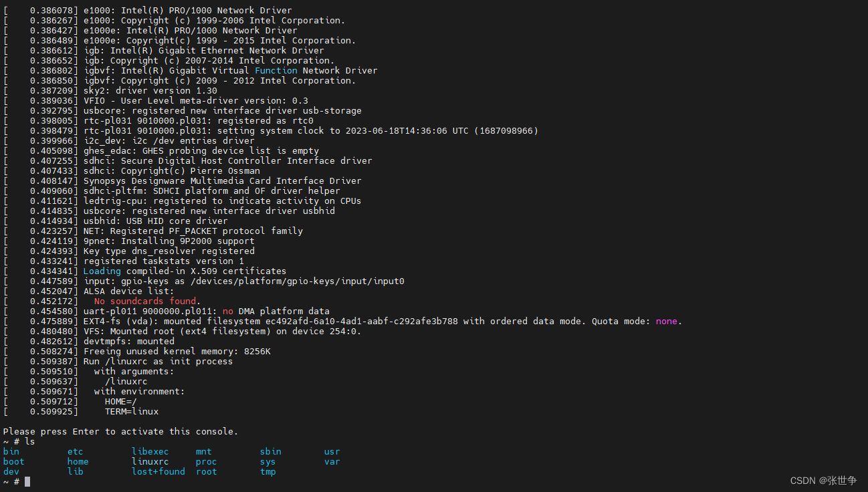Click the 'boot' directory name
The width and height of the screenshot is (868, 492).
click(x=14, y=462)
